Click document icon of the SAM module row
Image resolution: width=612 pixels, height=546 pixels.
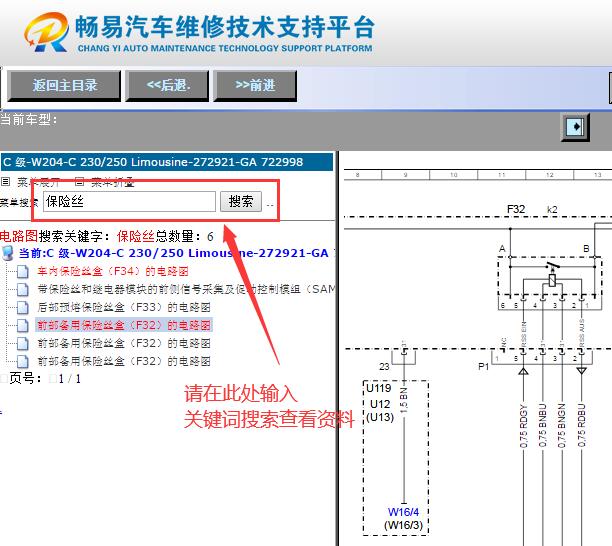pos(23,290)
